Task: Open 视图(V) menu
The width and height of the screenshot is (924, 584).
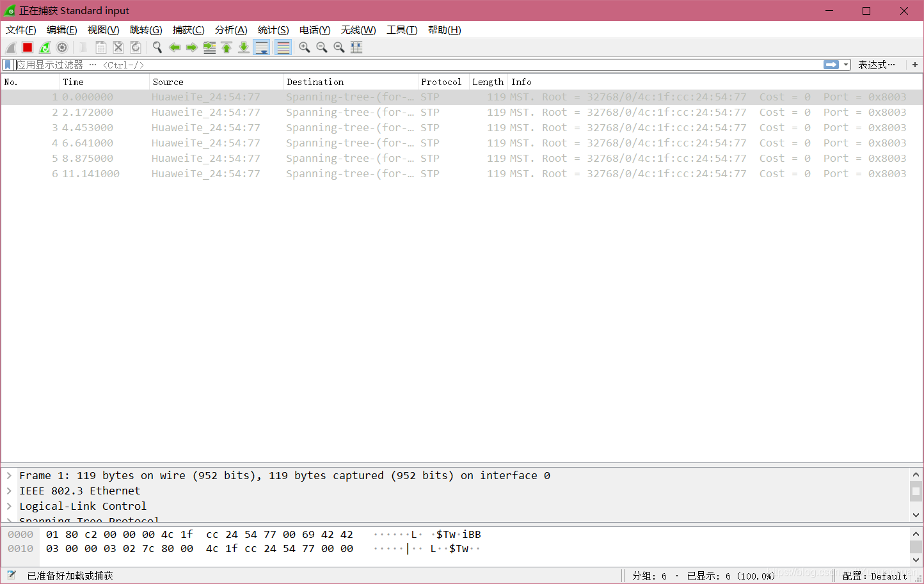Action: (104, 30)
